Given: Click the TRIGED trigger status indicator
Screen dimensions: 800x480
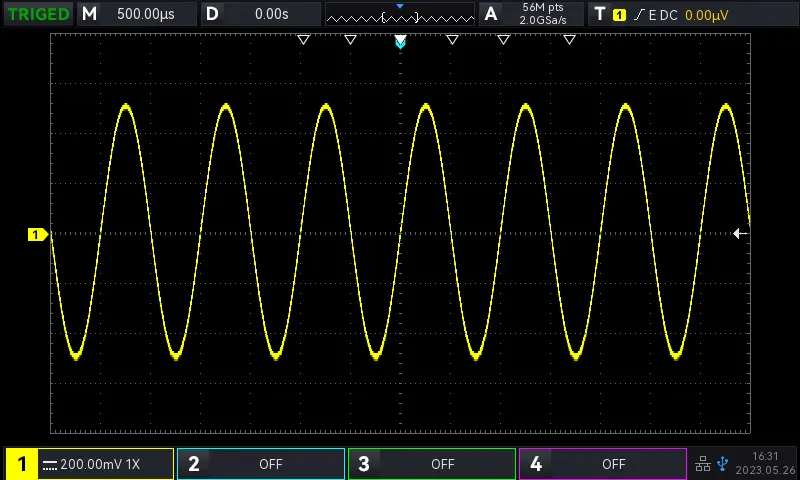Looking at the screenshot, I should tap(39, 14).
